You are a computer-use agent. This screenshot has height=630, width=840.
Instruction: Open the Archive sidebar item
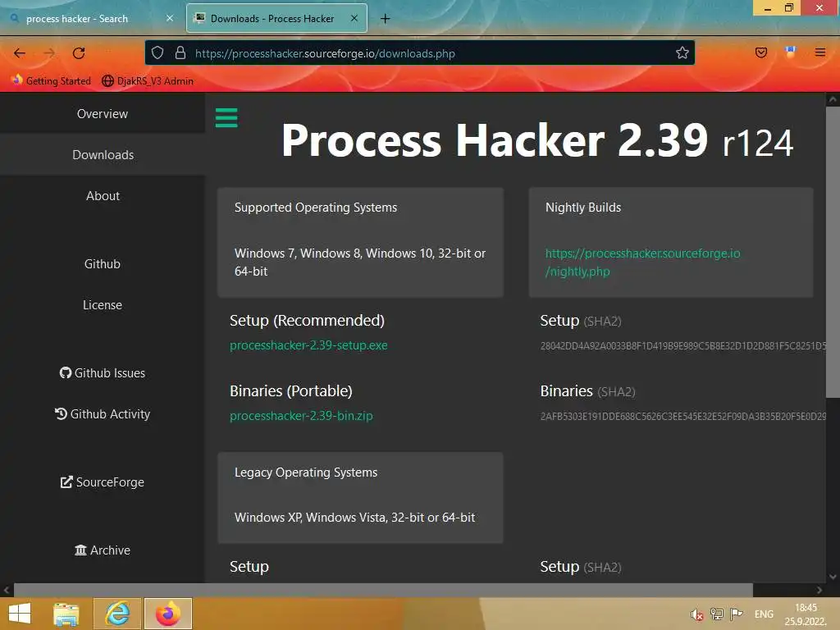pyautogui.click(x=103, y=550)
